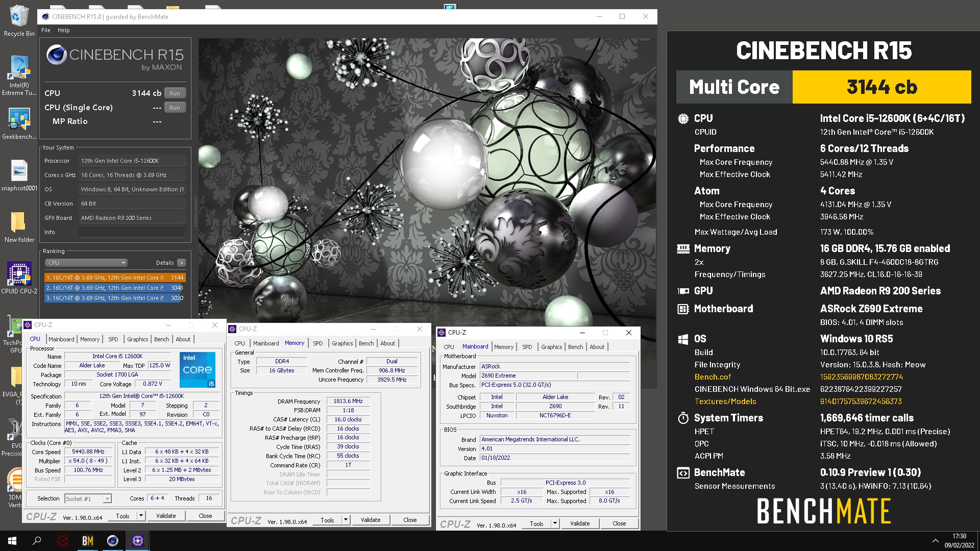Click Cinebench sphere logo in panel

[56, 55]
